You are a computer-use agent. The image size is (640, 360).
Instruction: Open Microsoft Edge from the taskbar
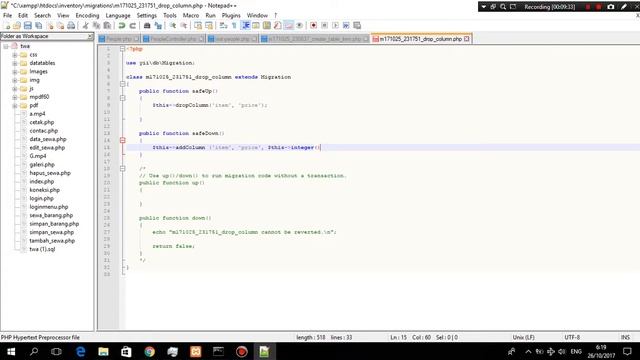click(x=81, y=351)
